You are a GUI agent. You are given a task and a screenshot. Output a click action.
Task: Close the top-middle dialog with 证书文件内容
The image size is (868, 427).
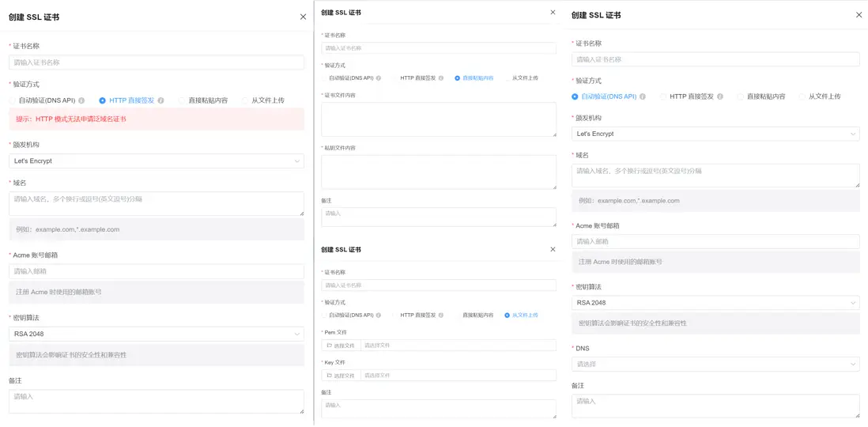553,12
